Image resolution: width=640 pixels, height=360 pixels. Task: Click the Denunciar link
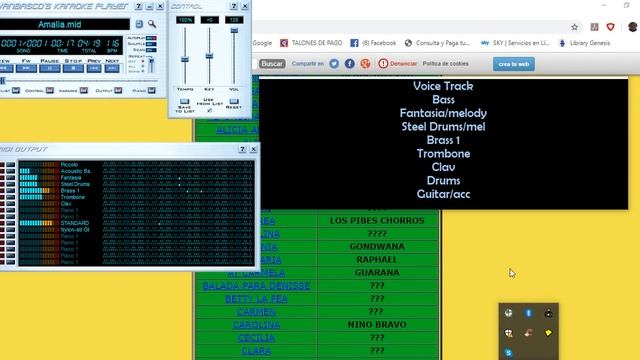tap(398, 64)
